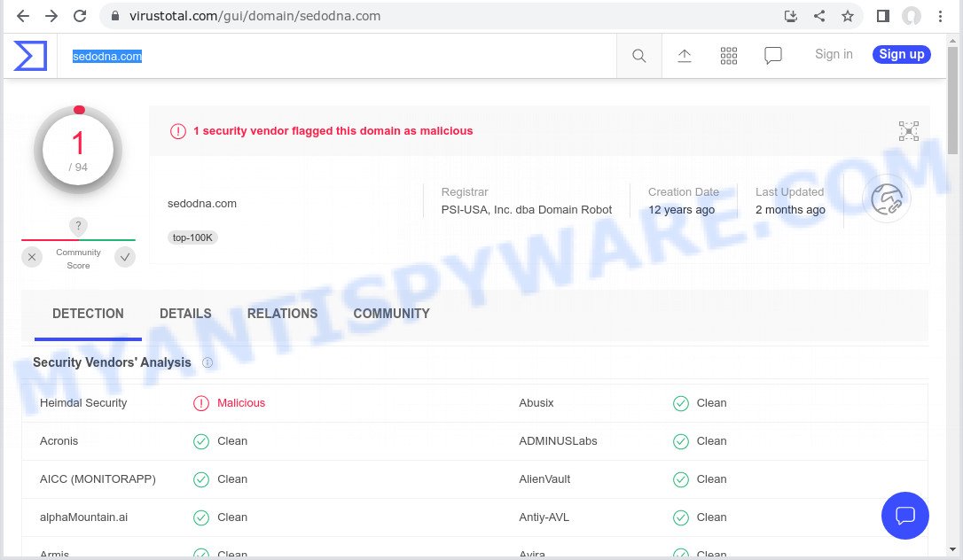Go back using the browser back arrow
The height and width of the screenshot is (560, 963).
tap(23, 16)
